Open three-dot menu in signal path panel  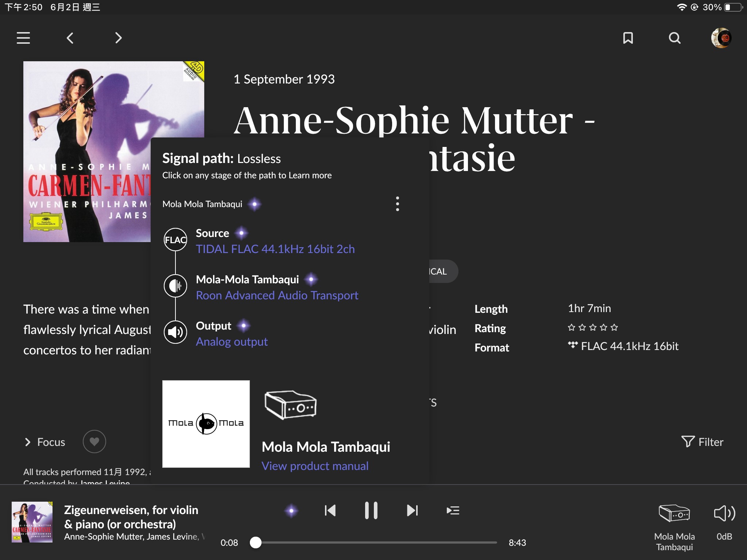[x=398, y=204]
